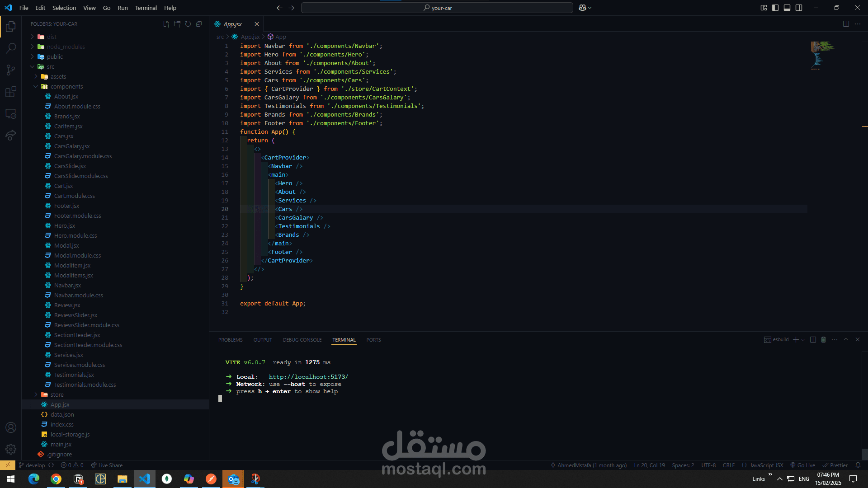Open the new terminal launch profile dropdown
Viewport: 868px width, 488px height.
[x=803, y=340]
